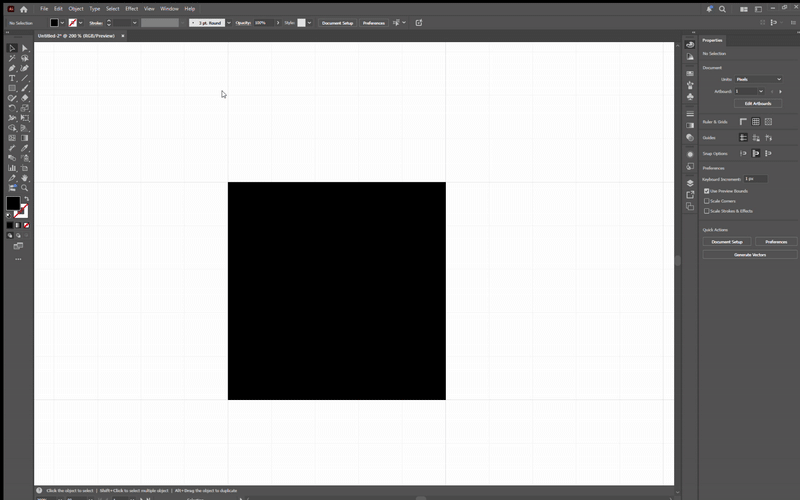Image resolution: width=800 pixels, height=500 pixels.
Task: Open the Units dropdown
Action: pos(758,79)
